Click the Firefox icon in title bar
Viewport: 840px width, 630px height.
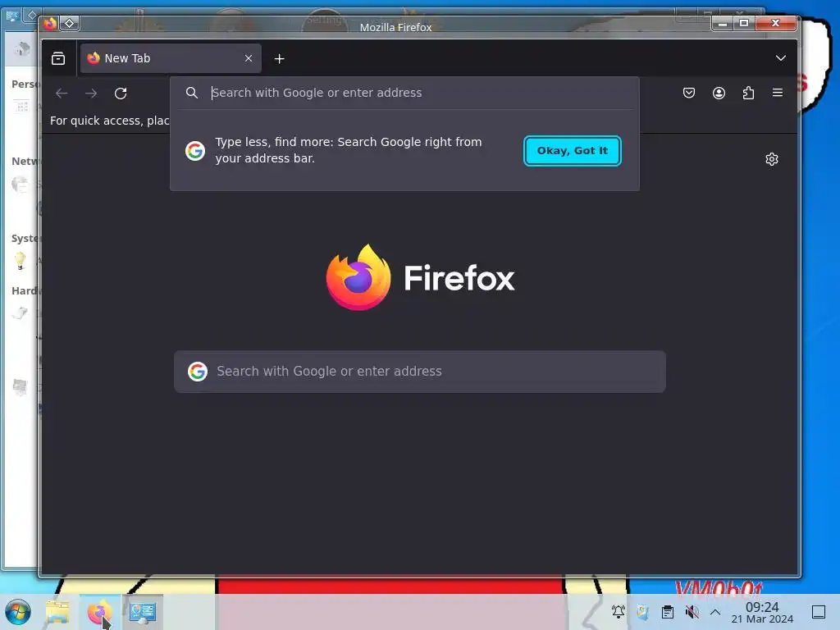tap(50, 24)
